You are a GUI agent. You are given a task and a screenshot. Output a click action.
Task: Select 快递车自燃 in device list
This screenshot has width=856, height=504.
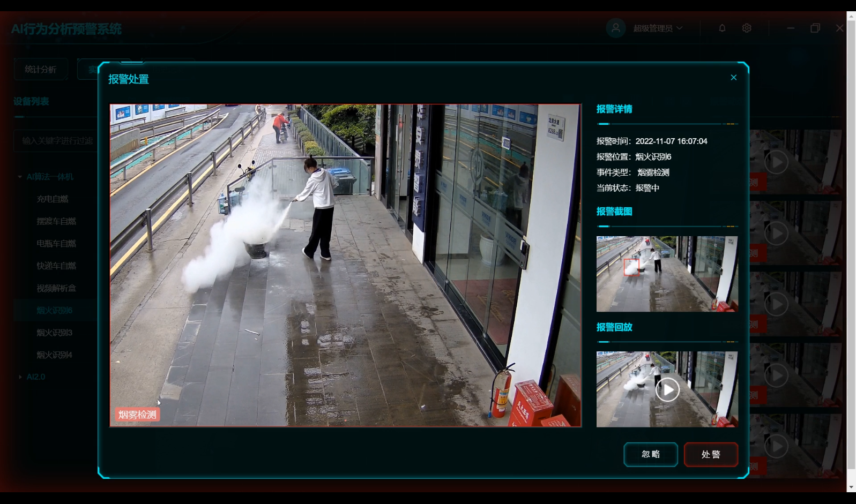tap(56, 266)
